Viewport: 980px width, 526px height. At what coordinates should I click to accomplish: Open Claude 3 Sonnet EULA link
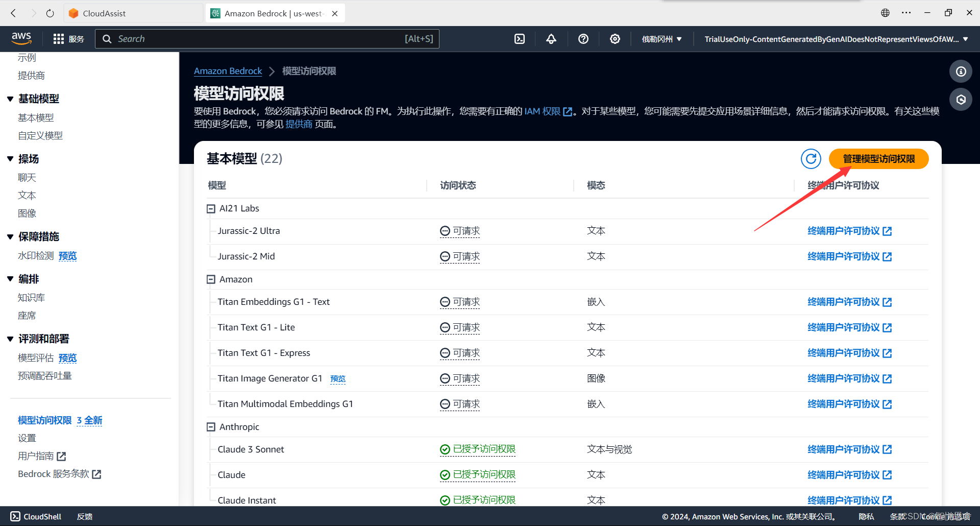(x=849, y=449)
